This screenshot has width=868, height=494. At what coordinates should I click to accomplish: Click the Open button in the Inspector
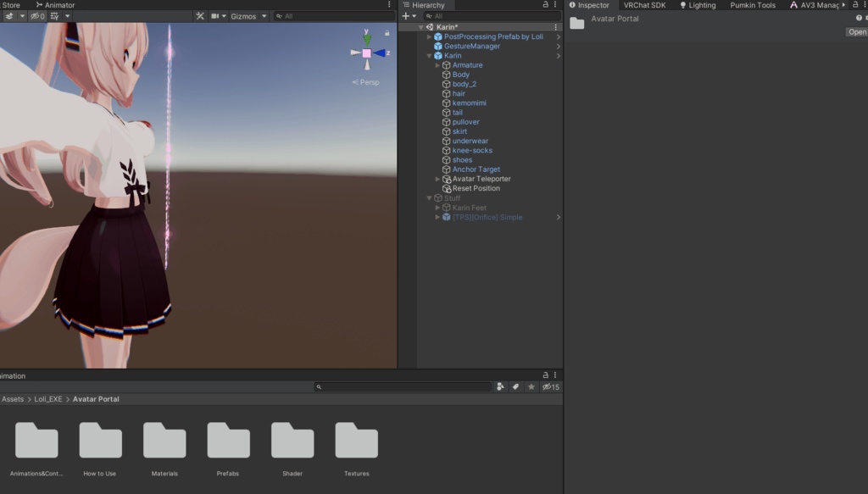point(856,31)
